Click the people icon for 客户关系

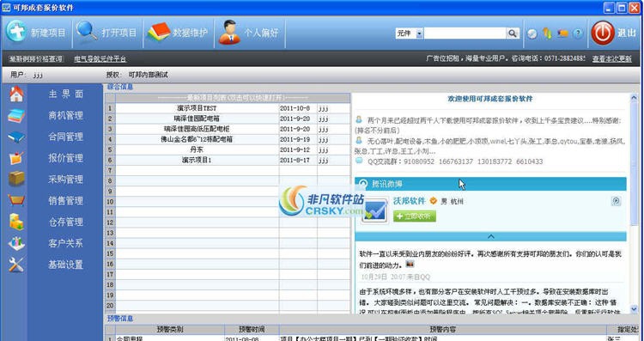(16, 243)
